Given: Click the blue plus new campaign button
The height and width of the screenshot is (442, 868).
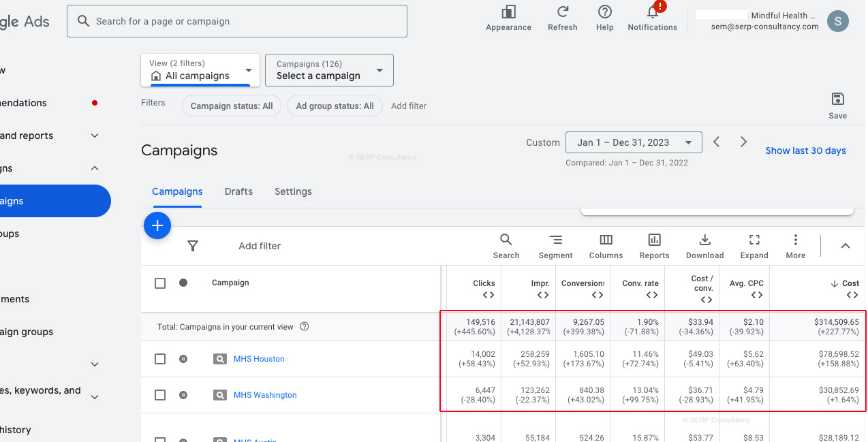Looking at the screenshot, I should (x=157, y=225).
